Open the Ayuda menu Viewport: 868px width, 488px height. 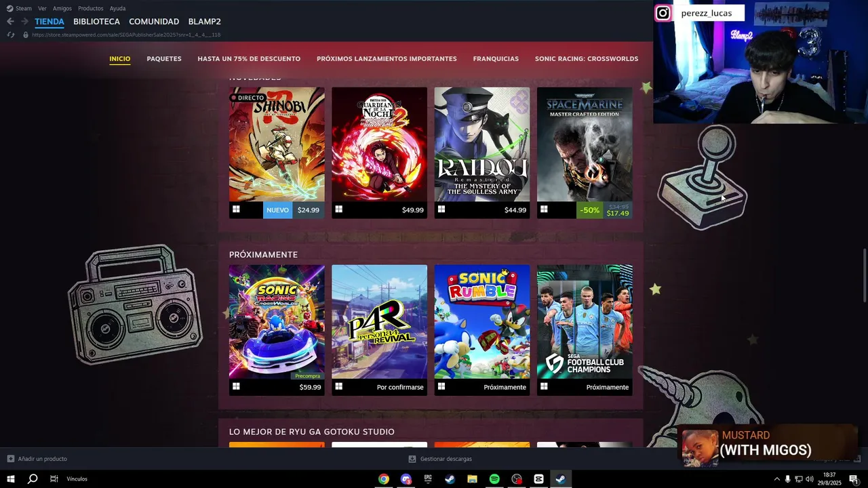tap(117, 8)
